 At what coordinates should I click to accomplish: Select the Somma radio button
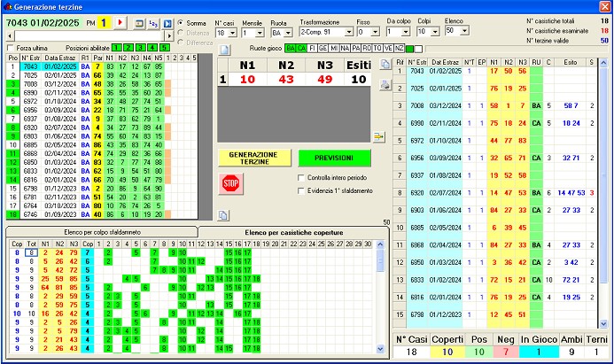click(x=182, y=21)
